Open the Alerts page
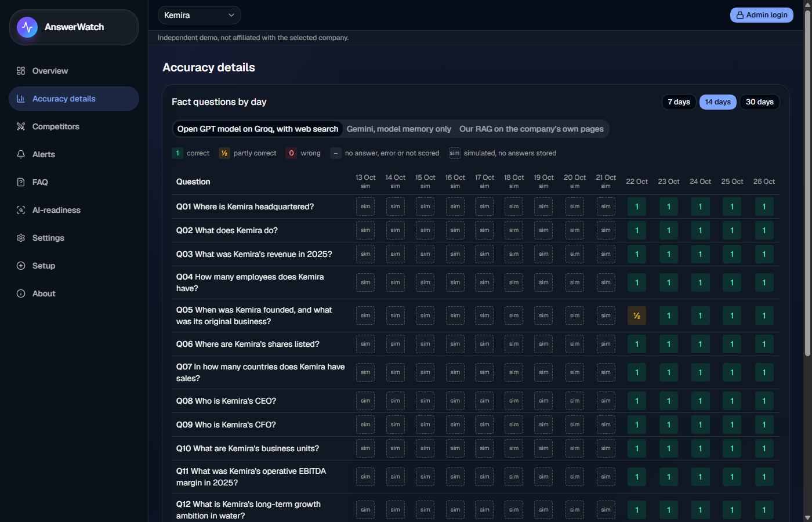812x522 pixels. click(74, 154)
